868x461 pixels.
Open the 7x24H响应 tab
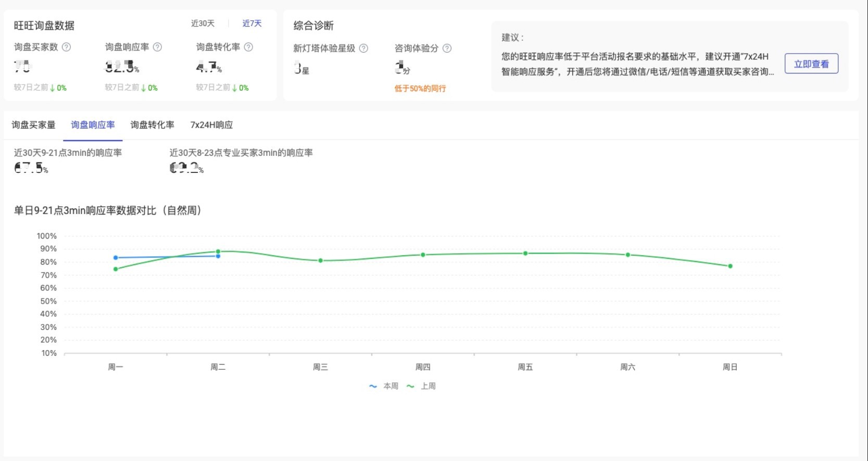(x=211, y=125)
